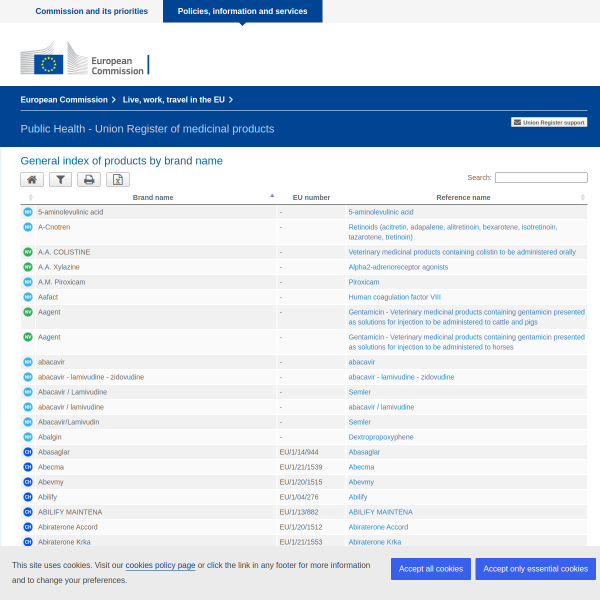Image resolution: width=600 pixels, height=600 pixels.
Task: Click NH icon beside A.M. Piroxicam
Action: pyautogui.click(x=28, y=282)
